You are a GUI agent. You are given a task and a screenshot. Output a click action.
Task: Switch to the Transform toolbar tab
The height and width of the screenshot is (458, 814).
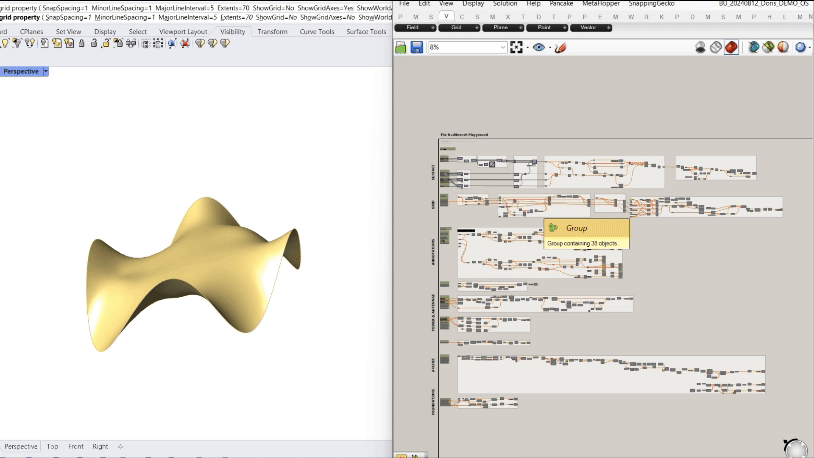(x=272, y=31)
